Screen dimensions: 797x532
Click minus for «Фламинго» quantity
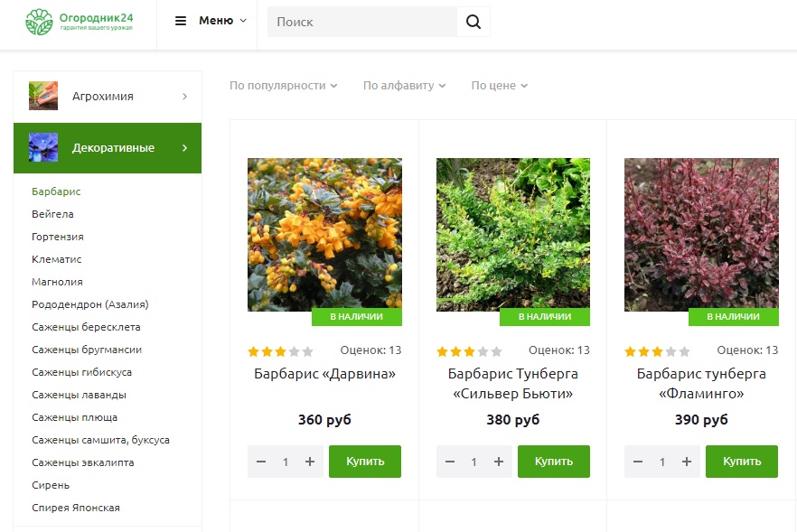[x=638, y=462]
